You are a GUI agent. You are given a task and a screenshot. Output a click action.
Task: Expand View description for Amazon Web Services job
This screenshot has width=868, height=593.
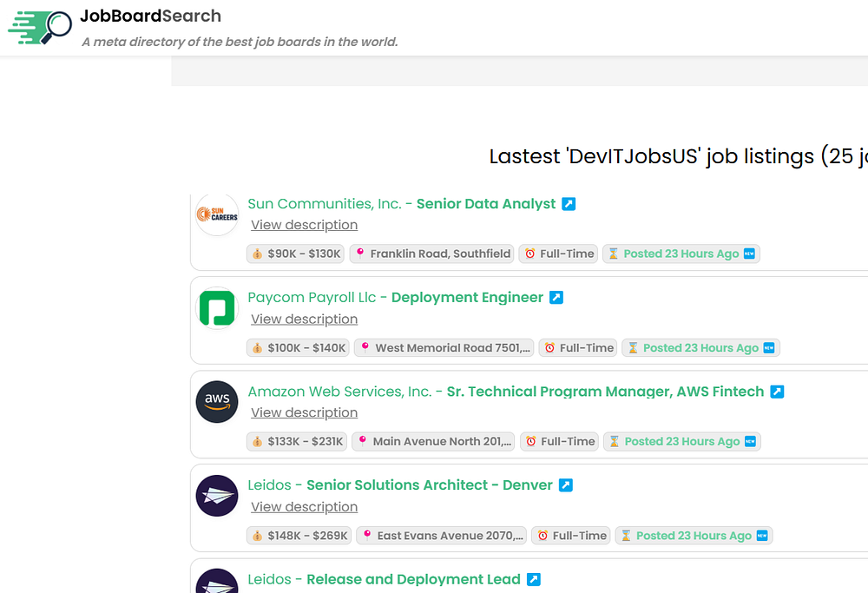[x=304, y=412]
